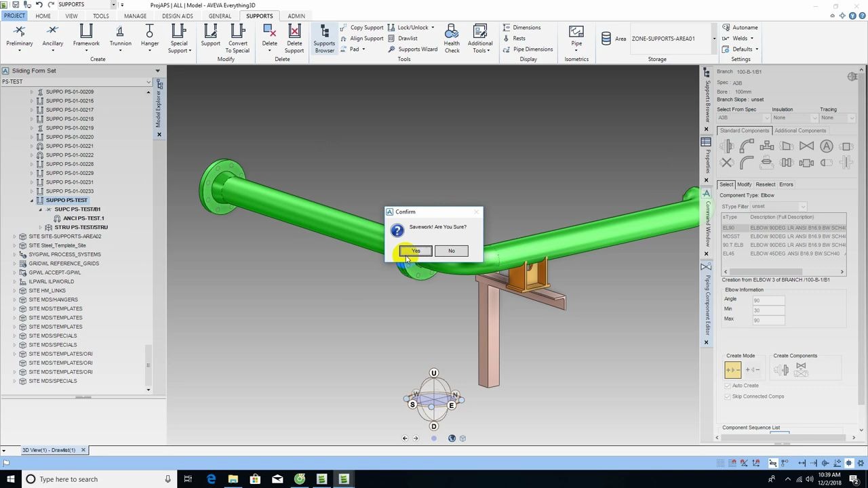
Task: Open the Supports Browser
Action: (324, 37)
